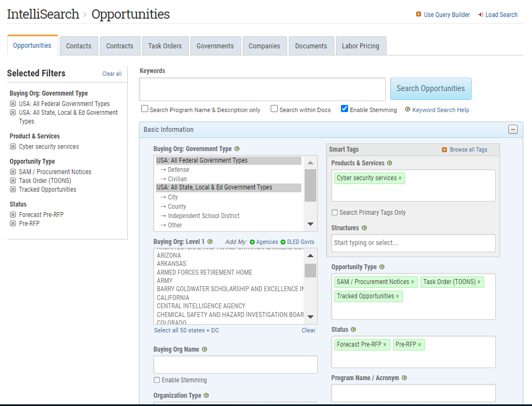Click the Search Opportunities button
The image size is (532, 406).
point(430,88)
